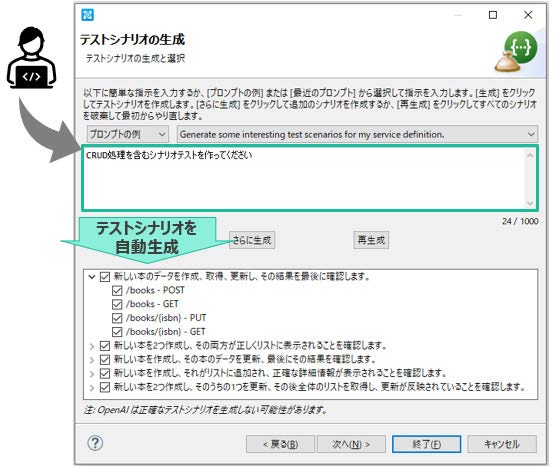Collapse the first scenario tree node

tap(92, 277)
